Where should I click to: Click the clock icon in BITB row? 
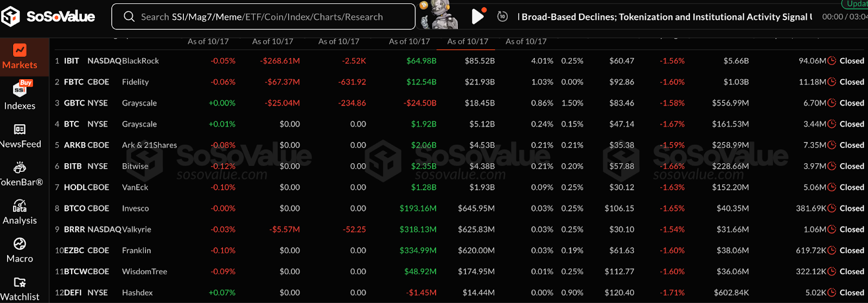click(x=832, y=166)
